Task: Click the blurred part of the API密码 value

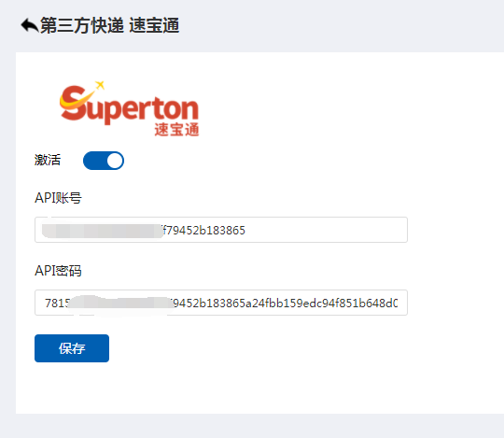Action: click(x=121, y=303)
